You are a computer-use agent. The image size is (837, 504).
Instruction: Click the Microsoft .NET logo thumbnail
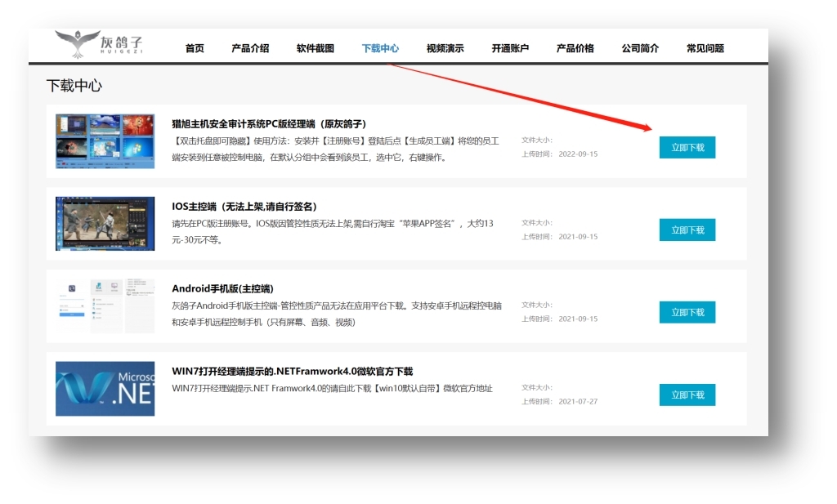[105, 389]
